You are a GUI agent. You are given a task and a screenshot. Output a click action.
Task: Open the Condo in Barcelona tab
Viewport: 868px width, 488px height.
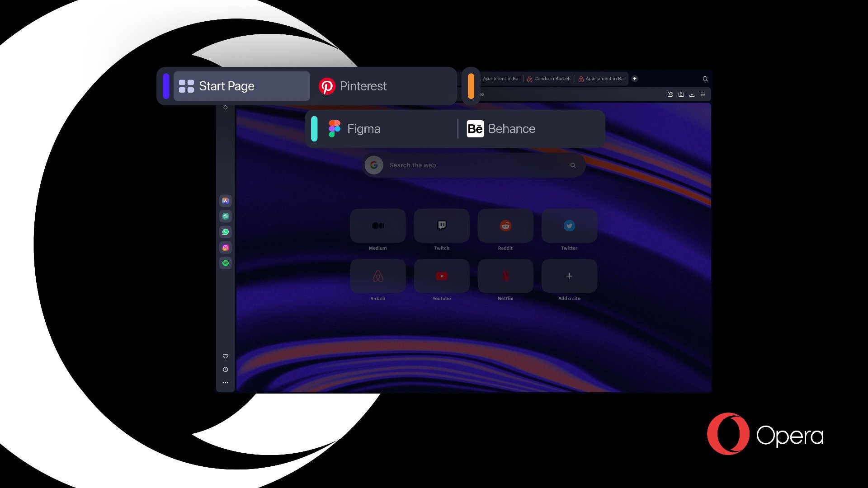(x=549, y=79)
